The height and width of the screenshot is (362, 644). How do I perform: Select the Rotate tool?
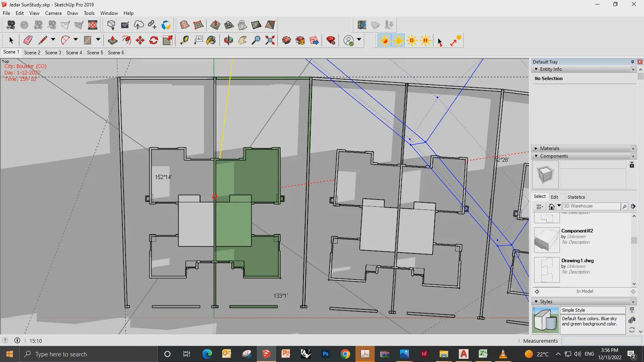pos(154,40)
